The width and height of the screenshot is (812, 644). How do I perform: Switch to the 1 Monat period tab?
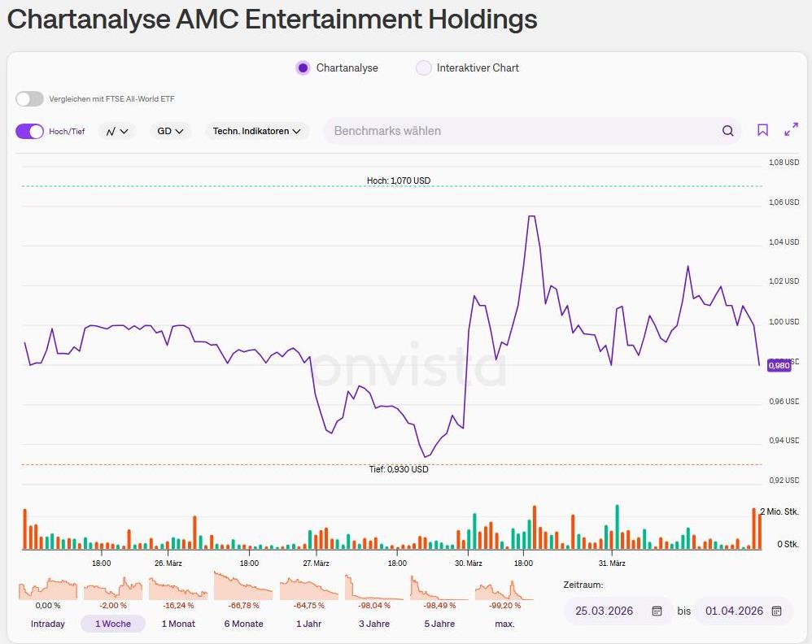pos(178,624)
